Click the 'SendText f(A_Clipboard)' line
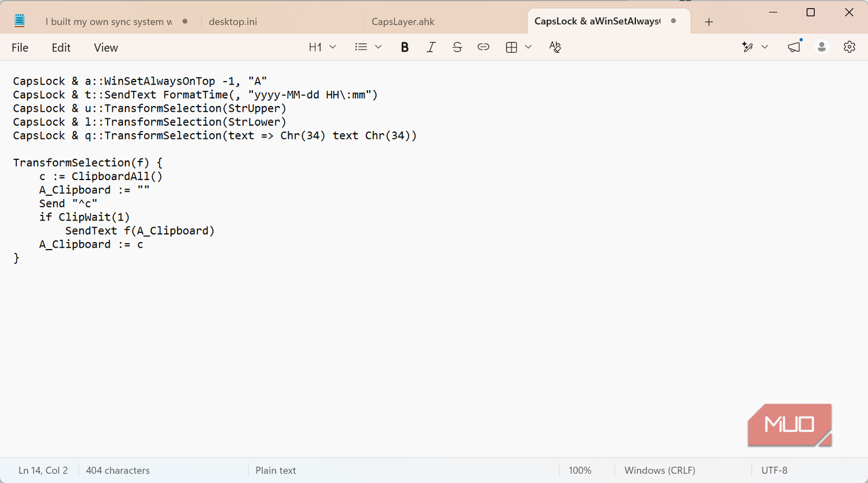Screen dimensions: 868x483 pos(140,231)
